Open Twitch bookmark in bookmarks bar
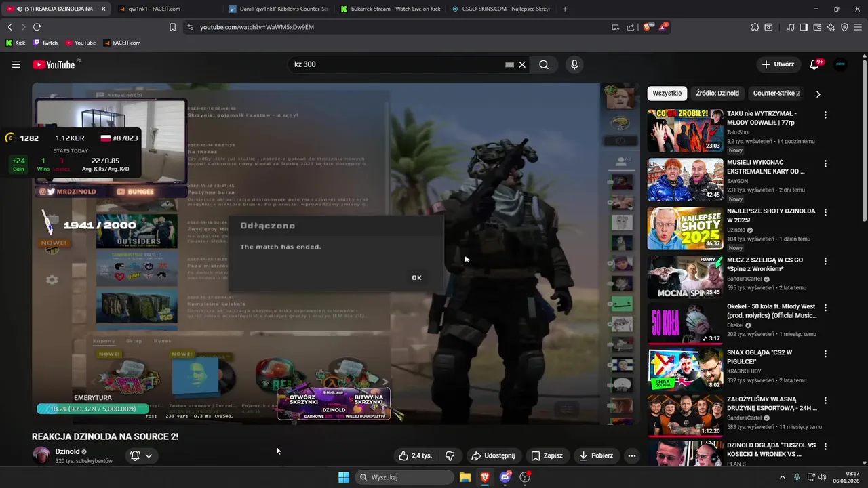Image resolution: width=868 pixels, height=488 pixels. click(x=45, y=43)
